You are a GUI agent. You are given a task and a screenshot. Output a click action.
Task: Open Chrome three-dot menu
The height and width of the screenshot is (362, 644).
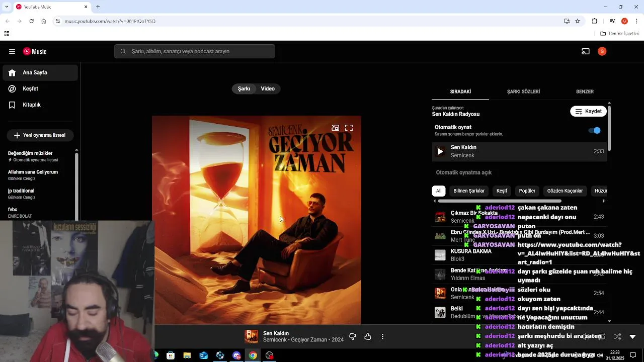[x=637, y=21]
